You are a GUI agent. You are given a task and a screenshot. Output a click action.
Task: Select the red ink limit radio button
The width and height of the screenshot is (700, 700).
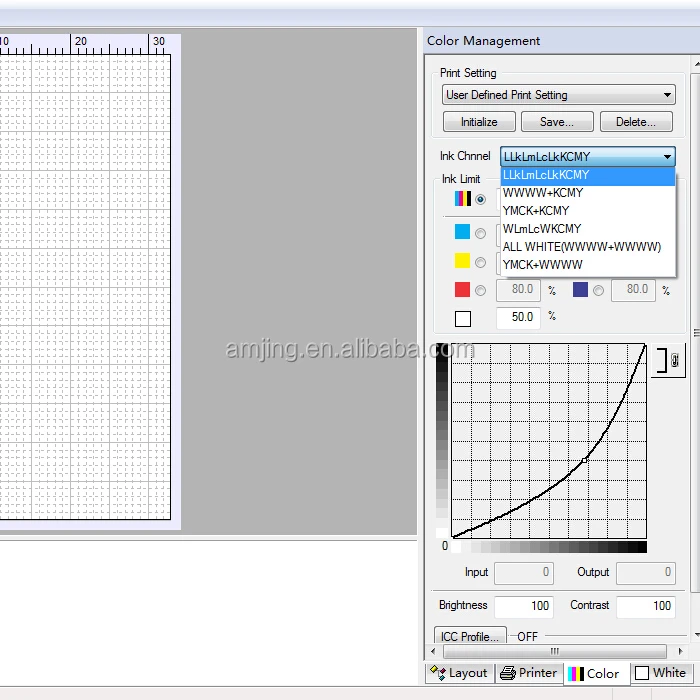[481, 290]
